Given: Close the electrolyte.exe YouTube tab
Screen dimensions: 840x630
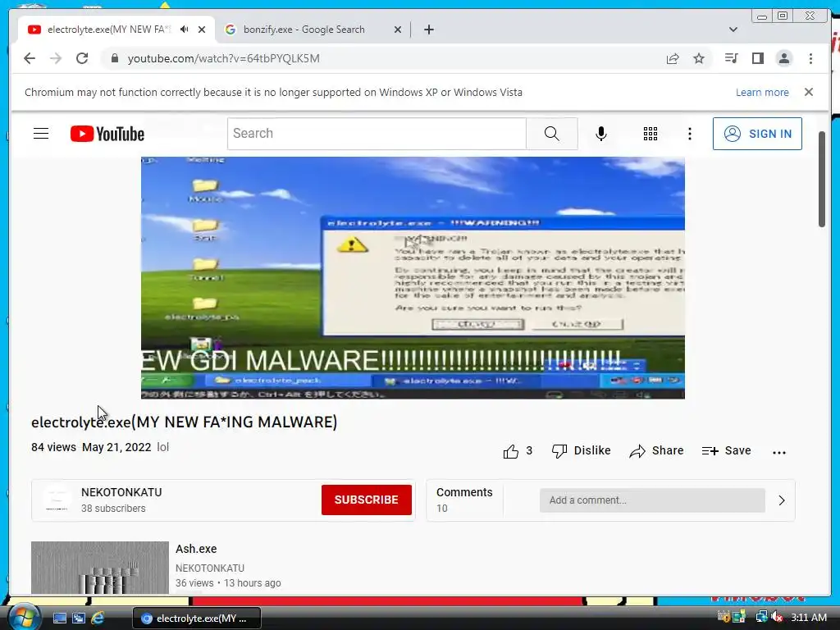Looking at the screenshot, I should click(x=202, y=30).
